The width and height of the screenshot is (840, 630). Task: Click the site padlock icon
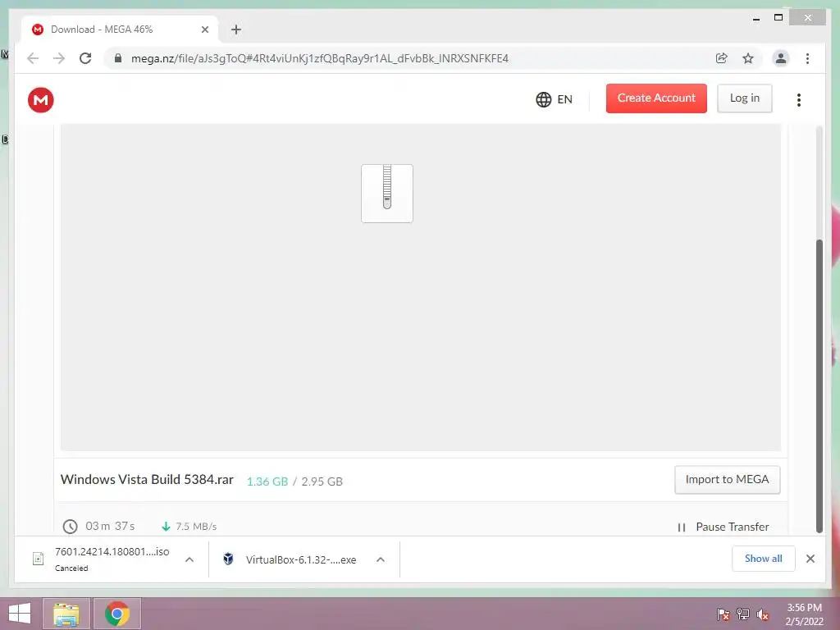pos(118,58)
